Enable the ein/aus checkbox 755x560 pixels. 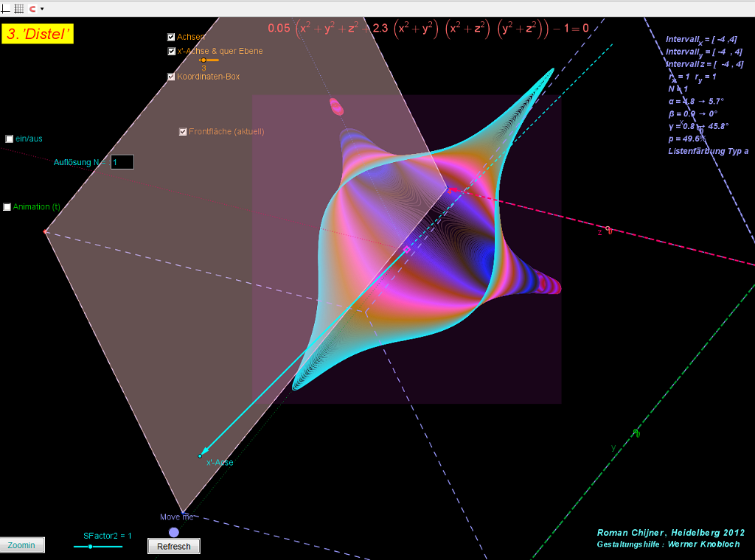tap(10, 139)
